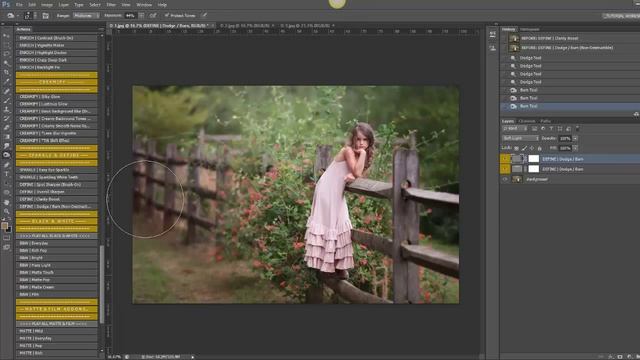Select the Burn tool in toolbox
Viewport: 640px width, 360px height.
point(7,155)
